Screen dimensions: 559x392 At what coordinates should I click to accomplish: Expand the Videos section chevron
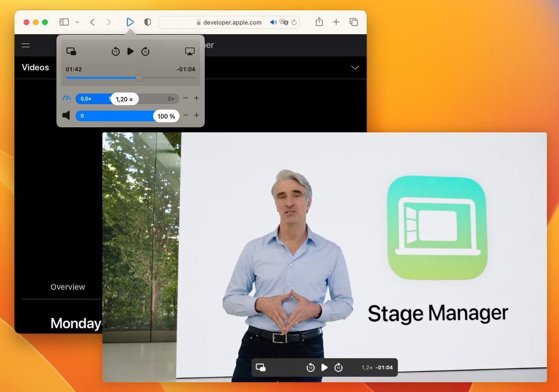coord(355,68)
